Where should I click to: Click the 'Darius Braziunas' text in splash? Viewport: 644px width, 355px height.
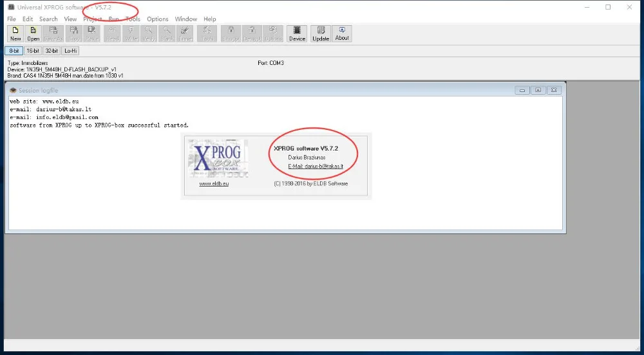[307, 158]
